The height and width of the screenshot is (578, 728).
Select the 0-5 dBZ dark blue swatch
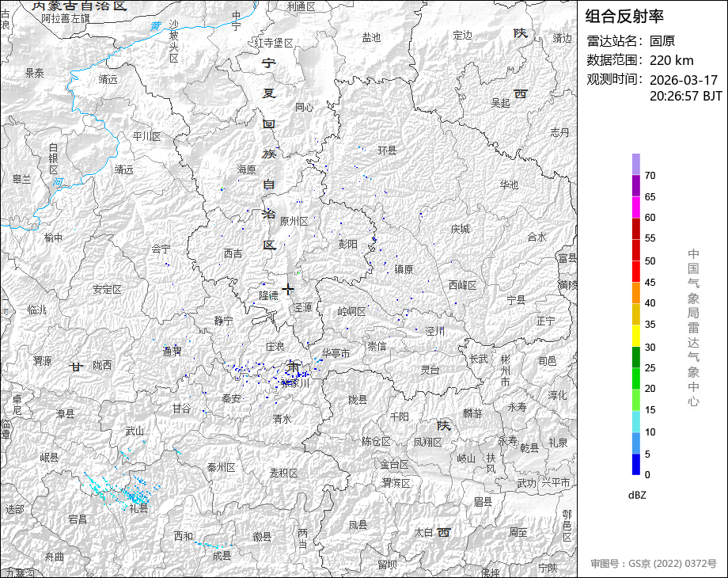pyautogui.click(x=636, y=464)
